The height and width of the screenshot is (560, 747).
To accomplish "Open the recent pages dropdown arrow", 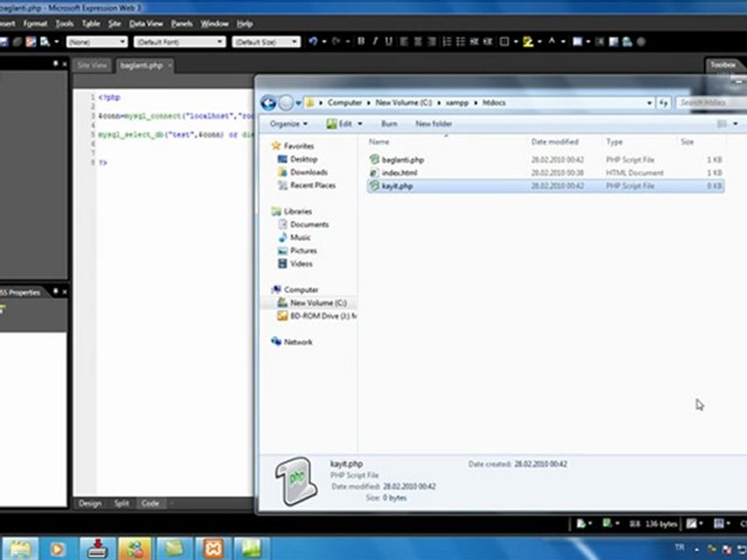I will [x=298, y=103].
